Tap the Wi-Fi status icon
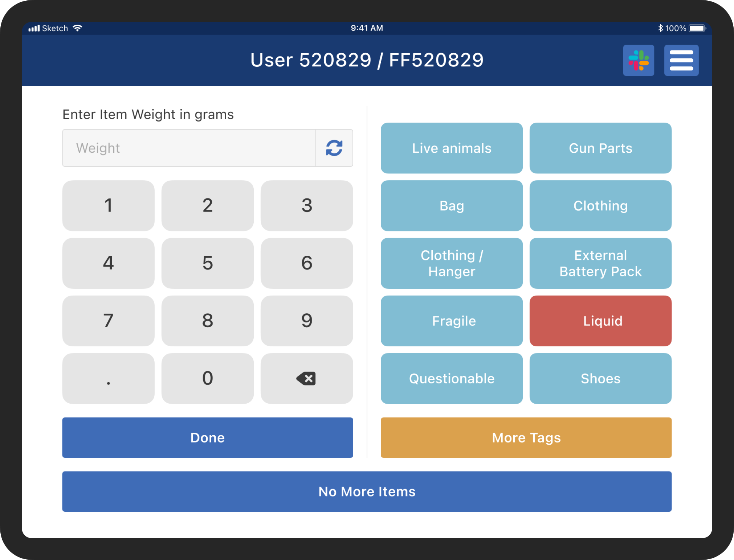Image resolution: width=734 pixels, height=560 pixels. pos(77,28)
